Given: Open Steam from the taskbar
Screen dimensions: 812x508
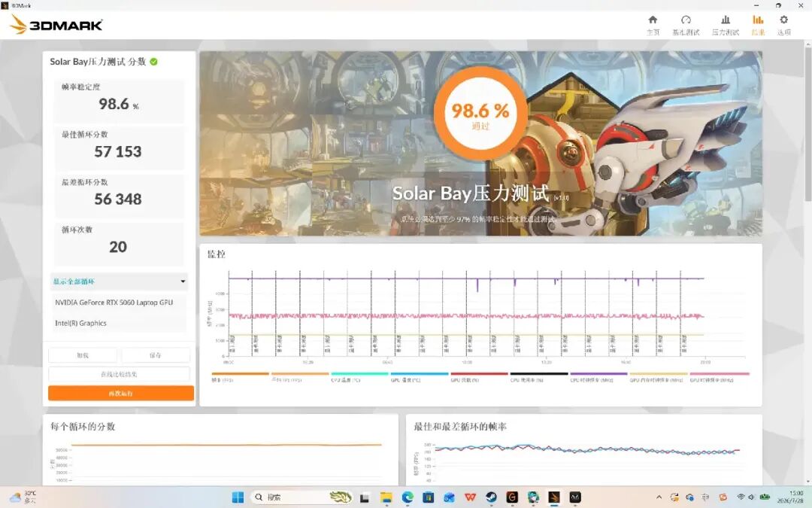Looking at the screenshot, I should click(x=491, y=497).
